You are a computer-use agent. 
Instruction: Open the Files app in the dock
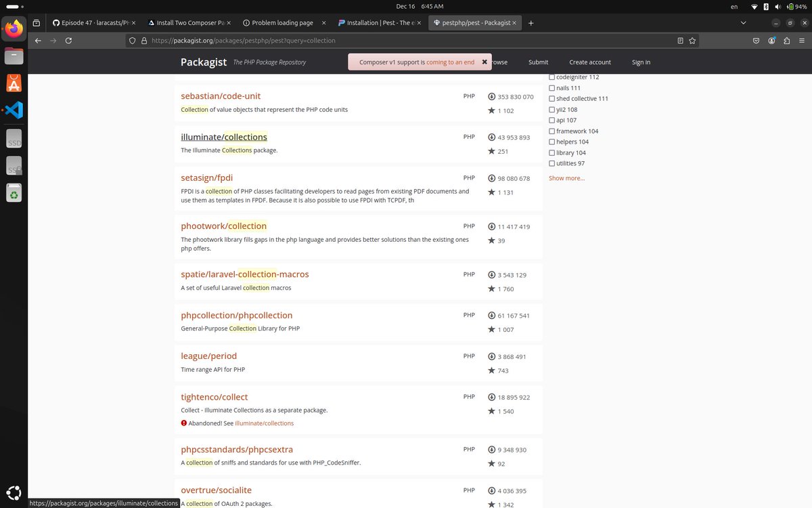click(x=14, y=56)
